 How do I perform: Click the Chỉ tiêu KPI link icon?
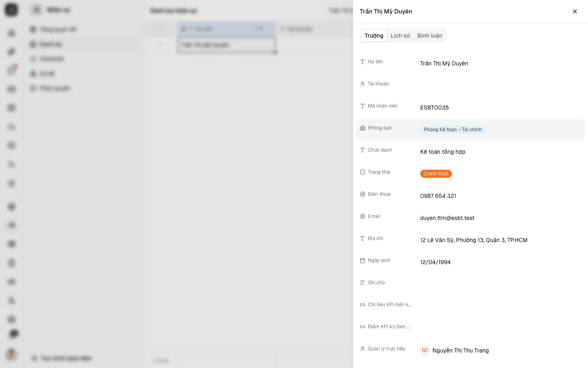coord(363,305)
